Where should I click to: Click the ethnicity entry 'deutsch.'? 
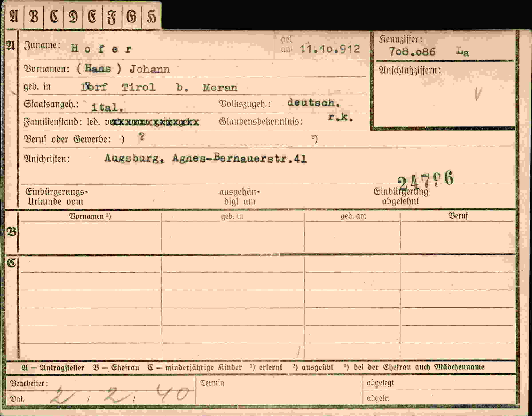coord(314,103)
